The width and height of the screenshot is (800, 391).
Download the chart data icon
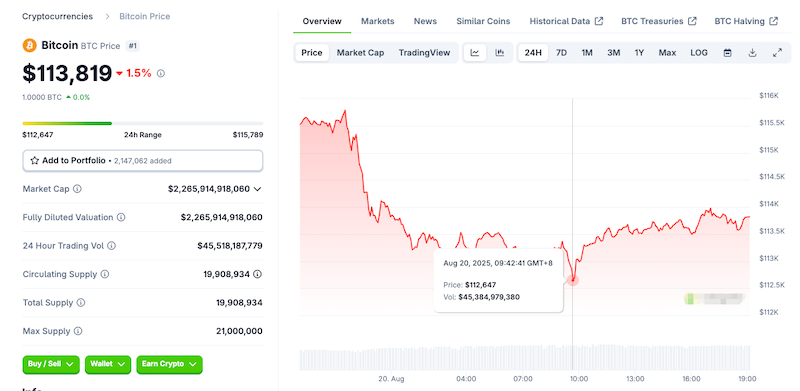pos(752,53)
